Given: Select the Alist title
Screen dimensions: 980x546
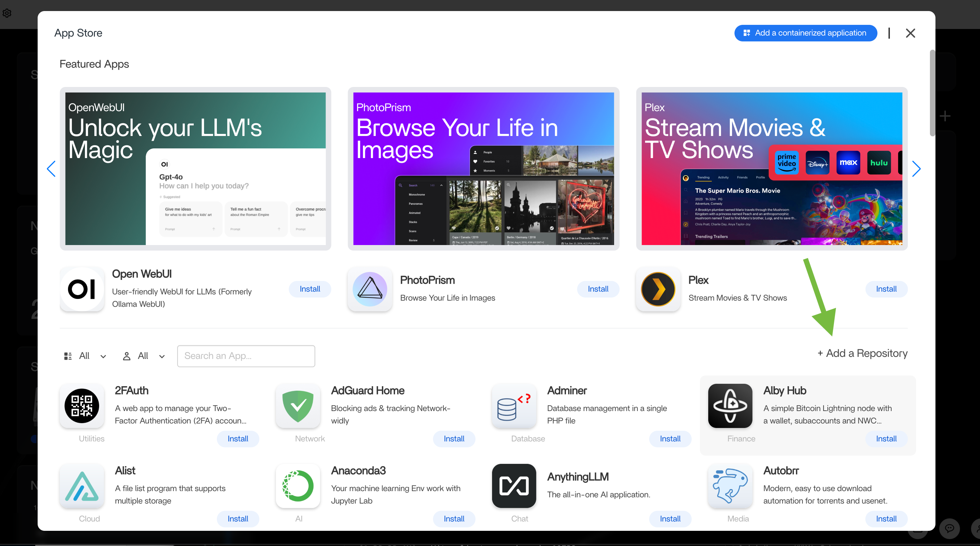Looking at the screenshot, I should 125,471.
